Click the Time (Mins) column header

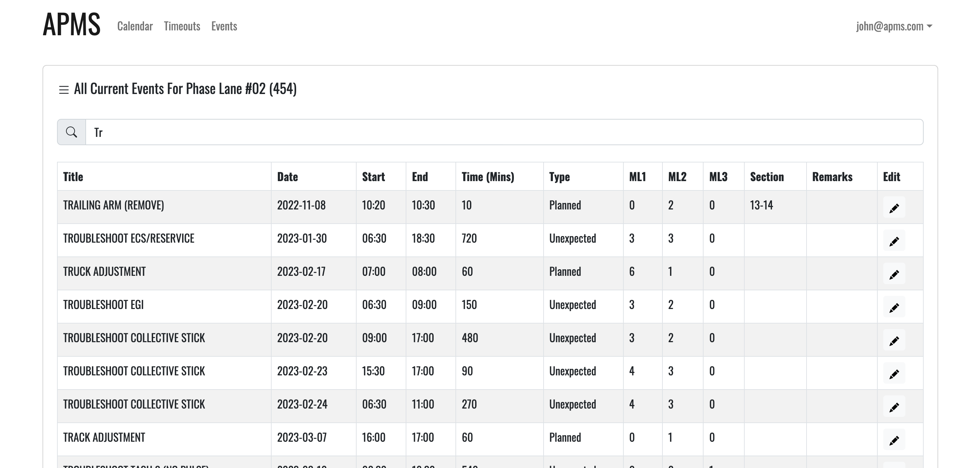click(x=488, y=177)
